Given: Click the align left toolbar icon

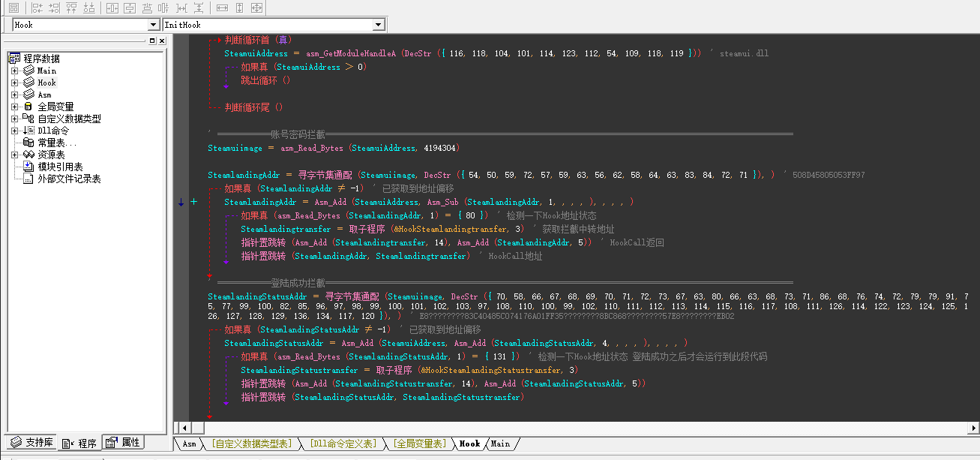Looking at the screenshot, I should coord(37,8).
